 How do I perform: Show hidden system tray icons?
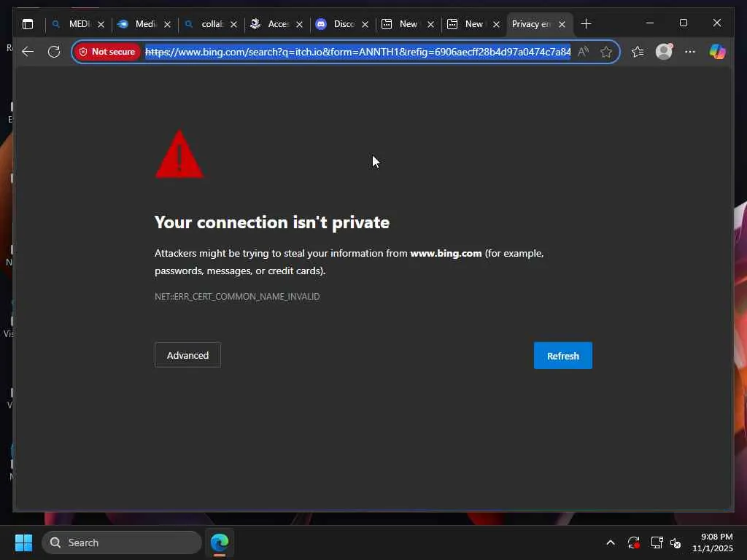(611, 542)
